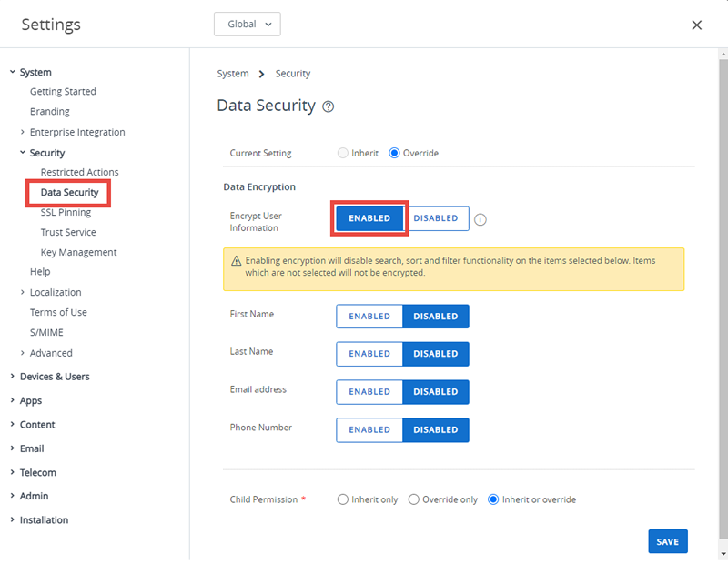Collapse the Security subsection

pyautogui.click(x=22, y=153)
